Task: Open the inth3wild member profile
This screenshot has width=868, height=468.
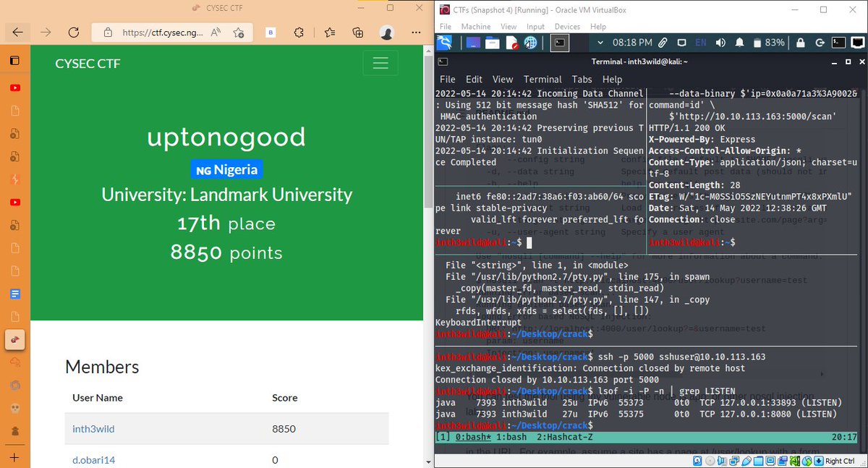Action: click(x=93, y=428)
